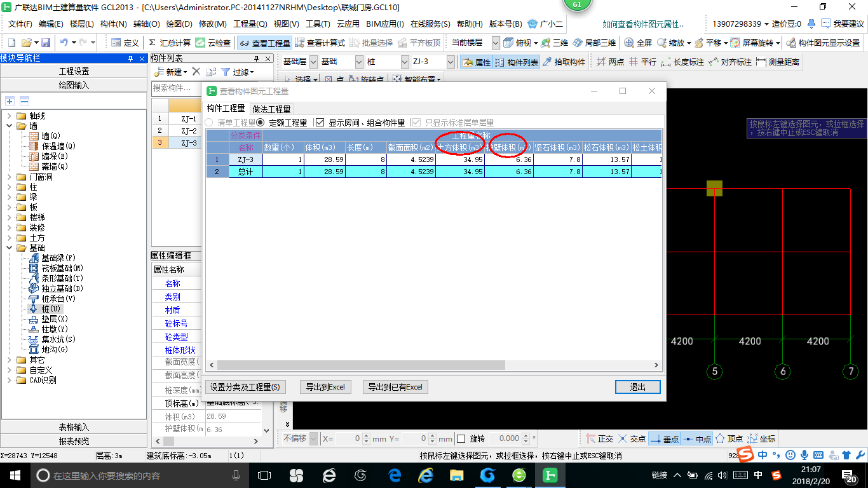Select 两点 two-point axis tool
The width and height of the screenshot is (868, 488).
click(610, 62)
